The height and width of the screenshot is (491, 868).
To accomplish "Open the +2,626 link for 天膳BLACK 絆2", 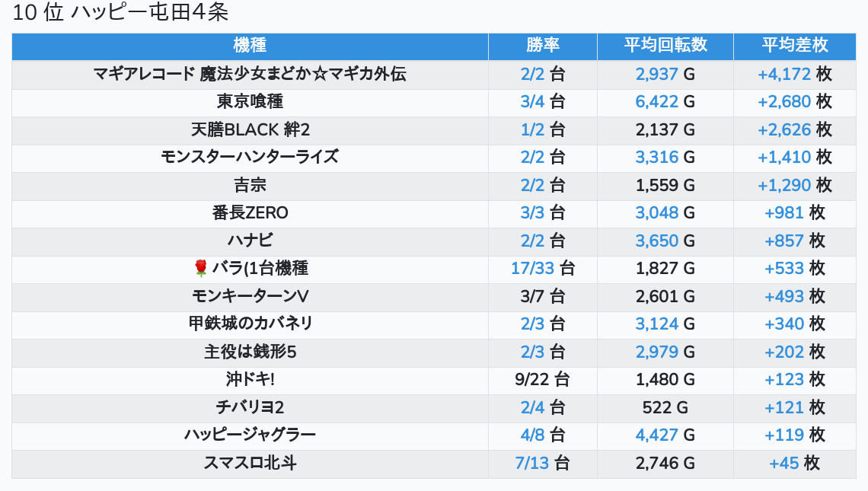I will pos(784,129).
